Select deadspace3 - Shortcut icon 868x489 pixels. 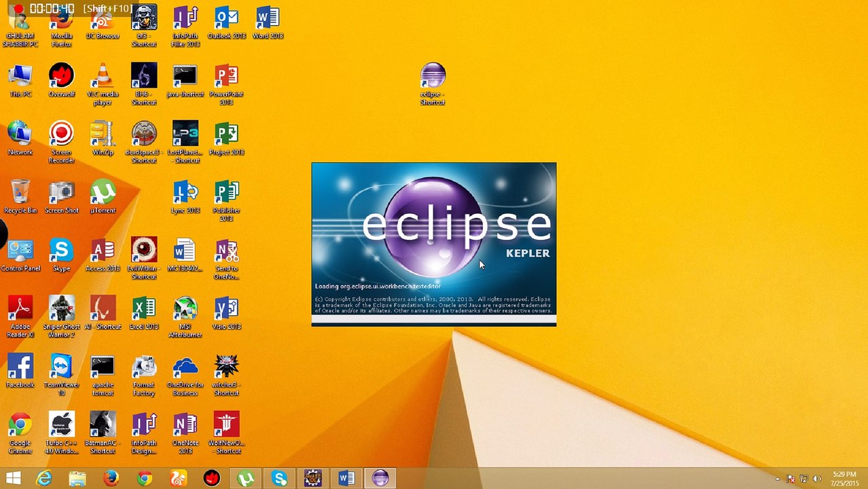coord(144,142)
